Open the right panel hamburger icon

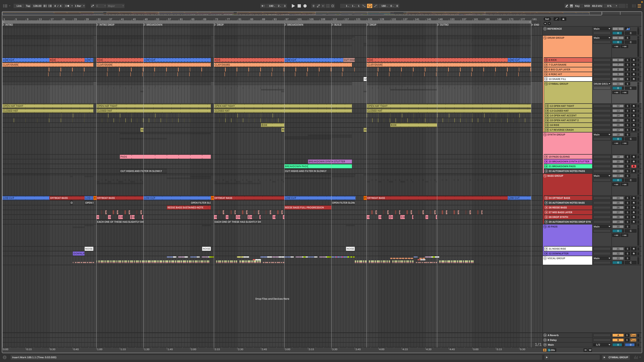[639, 6]
